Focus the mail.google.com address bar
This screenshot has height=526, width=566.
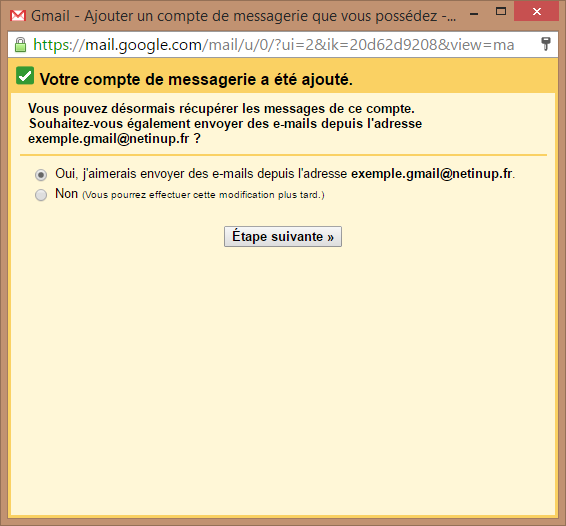(x=273, y=45)
